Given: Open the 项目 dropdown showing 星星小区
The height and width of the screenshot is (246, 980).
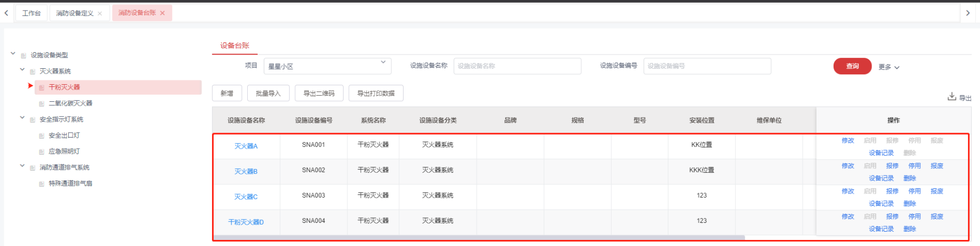Looking at the screenshot, I should point(328,66).
